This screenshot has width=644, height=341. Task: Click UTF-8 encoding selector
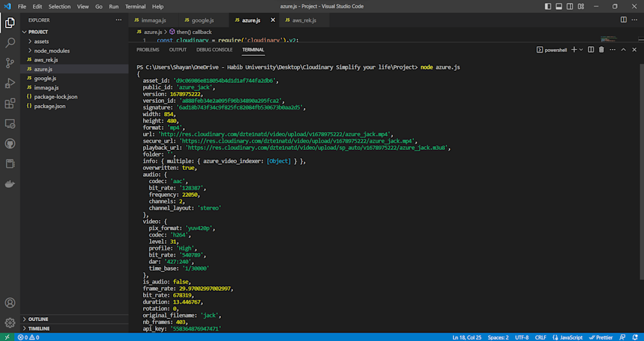coord(522,337)
